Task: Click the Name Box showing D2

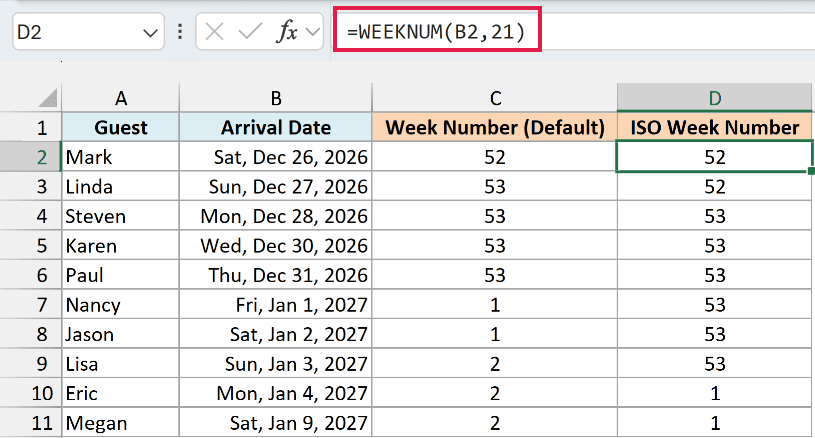Action: (88, 32)
